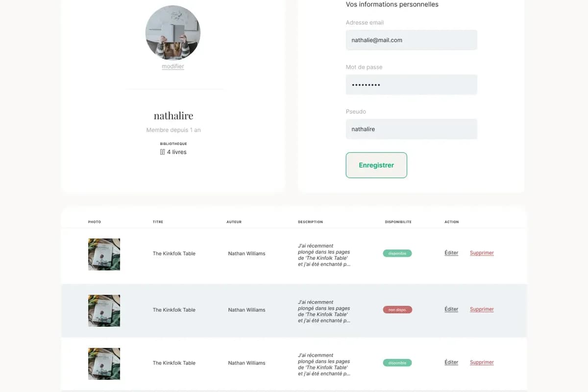The width and height of the screenshot is (588, 392).
Task: Click the library books icon
Action: tap(162, 152)
